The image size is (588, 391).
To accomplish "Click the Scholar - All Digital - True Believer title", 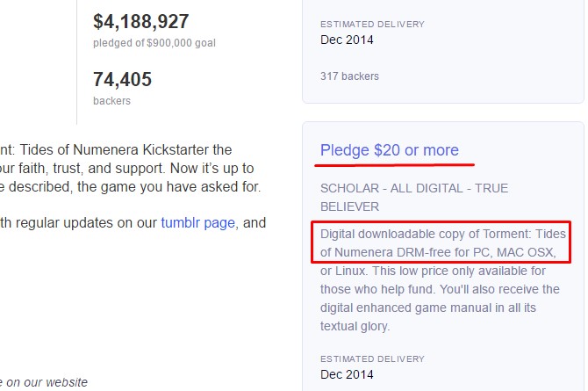I will point(414,197).
